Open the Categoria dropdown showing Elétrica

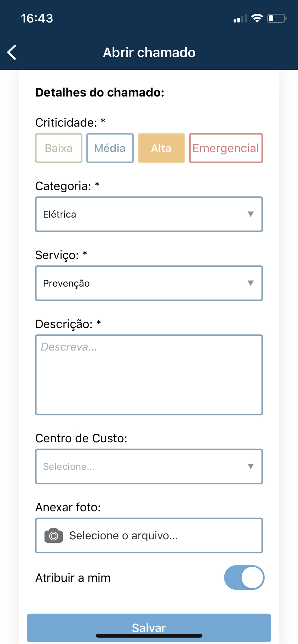coord(149,214)
